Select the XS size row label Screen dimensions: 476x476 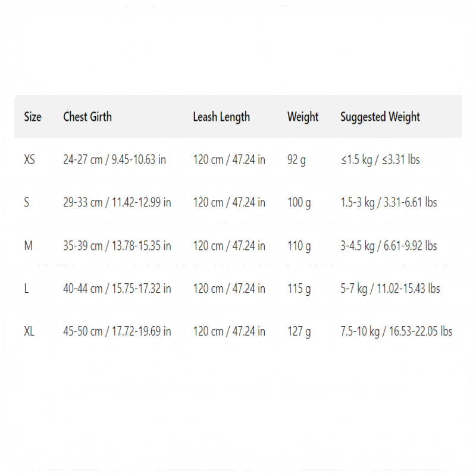(x=29, y=159)
